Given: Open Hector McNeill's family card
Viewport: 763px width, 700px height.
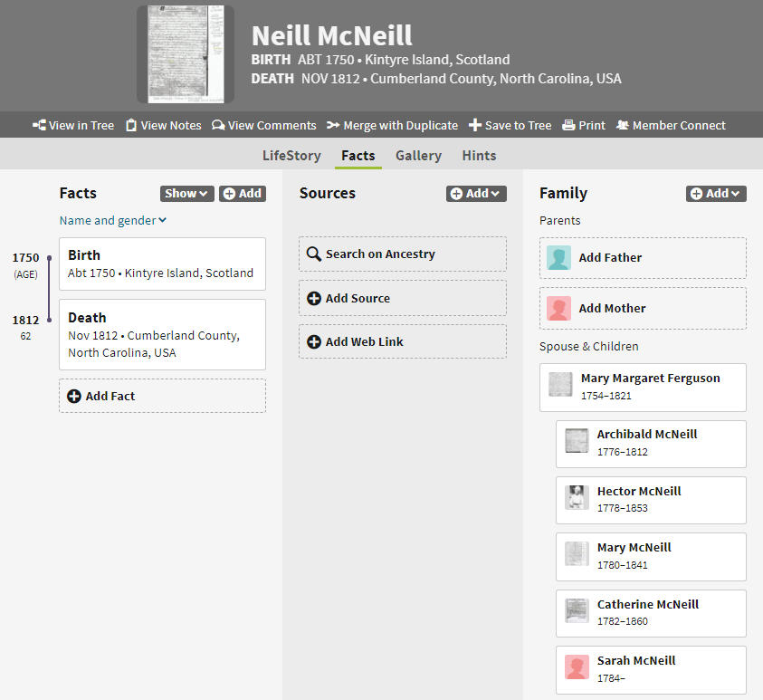Looking at the screenshot, I should pos(651,499).
